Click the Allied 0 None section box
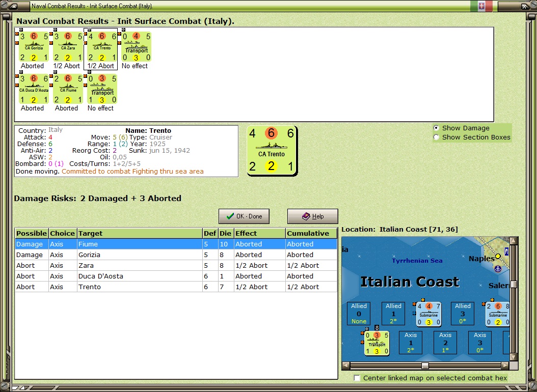The image size is (537, 392). point(359,313)
